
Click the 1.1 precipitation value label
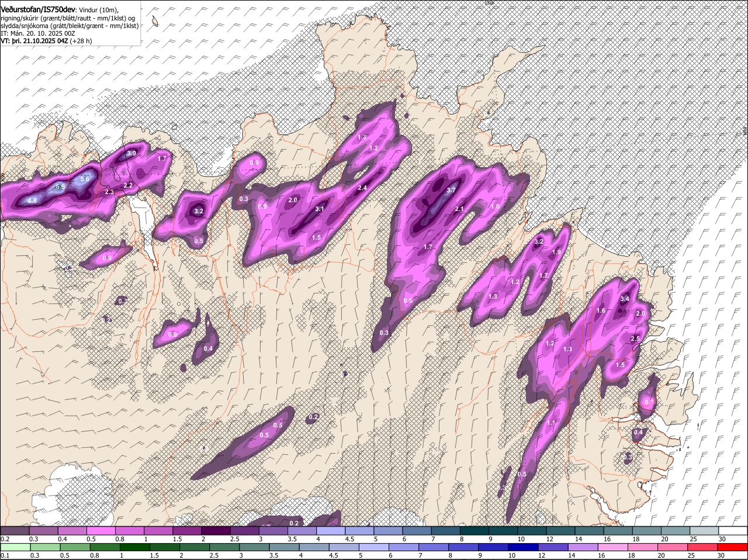(x=550, y=423)
